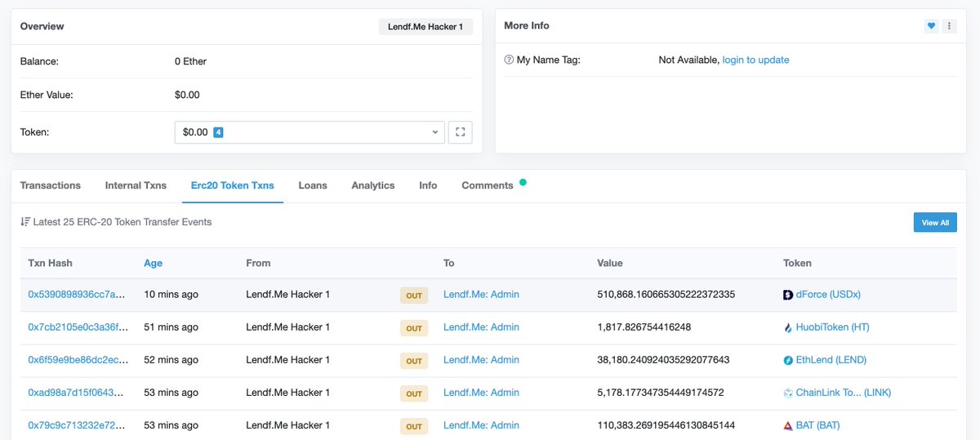Click the Value column header
Screen dimensions: 980x440
point(610,263)
